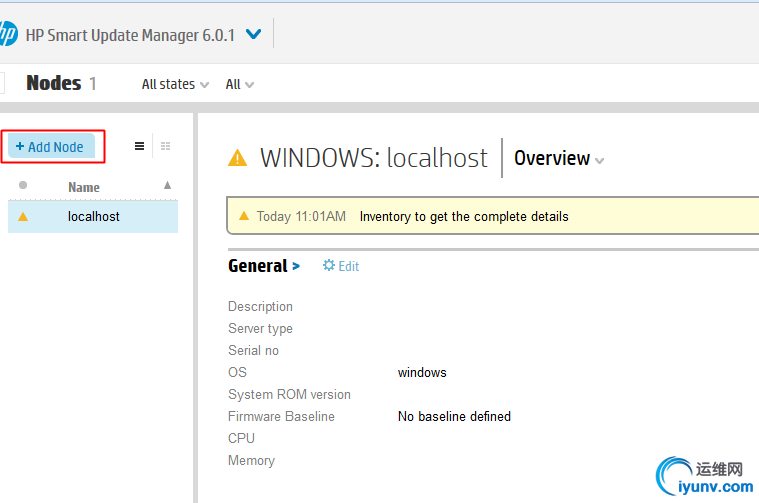Switch to list view icon
This screenshot has height=503, width=759.
pyautogui.click(x=139, y=146)
